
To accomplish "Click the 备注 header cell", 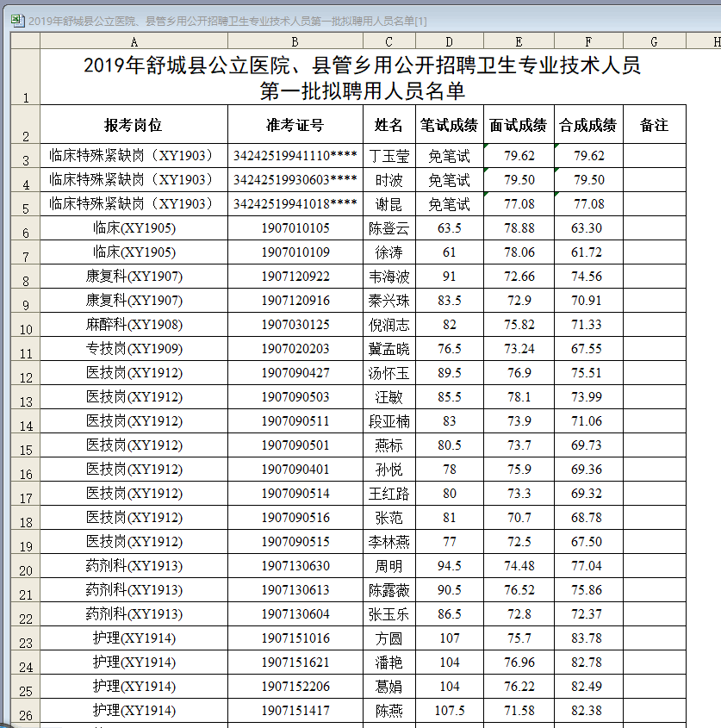I will coord(655,124).
